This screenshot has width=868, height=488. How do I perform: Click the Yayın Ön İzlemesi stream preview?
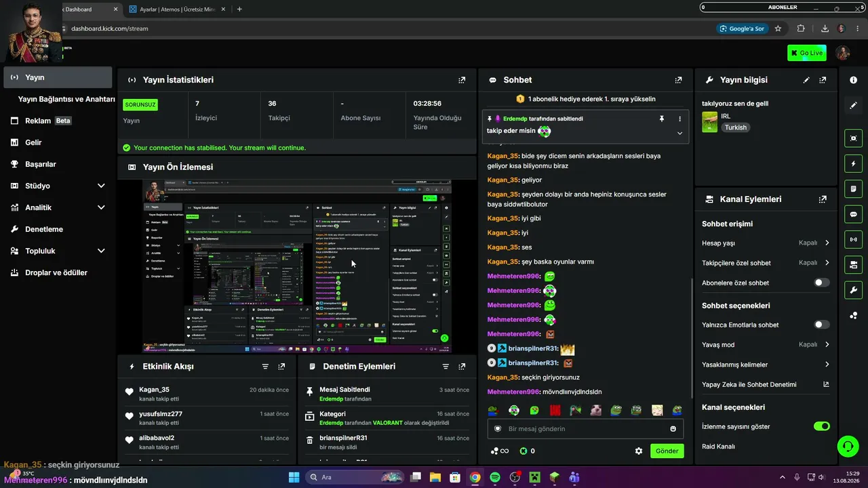pos(297,266)
